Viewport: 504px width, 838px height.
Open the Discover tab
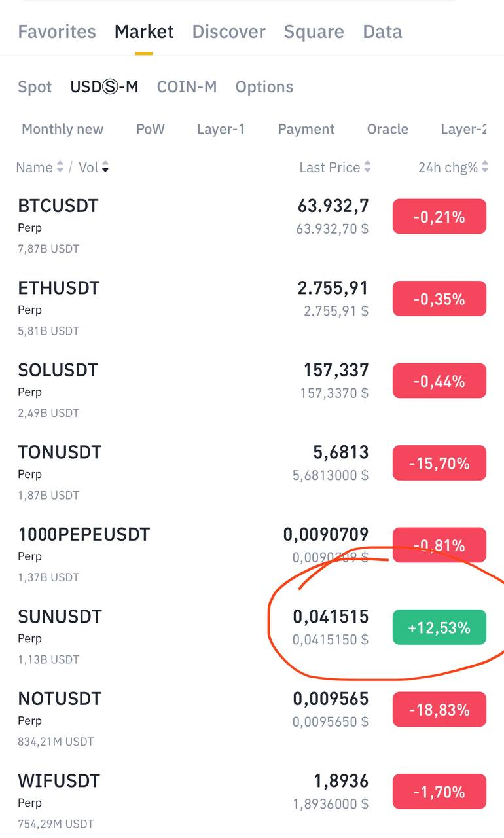tap(228, 31)
